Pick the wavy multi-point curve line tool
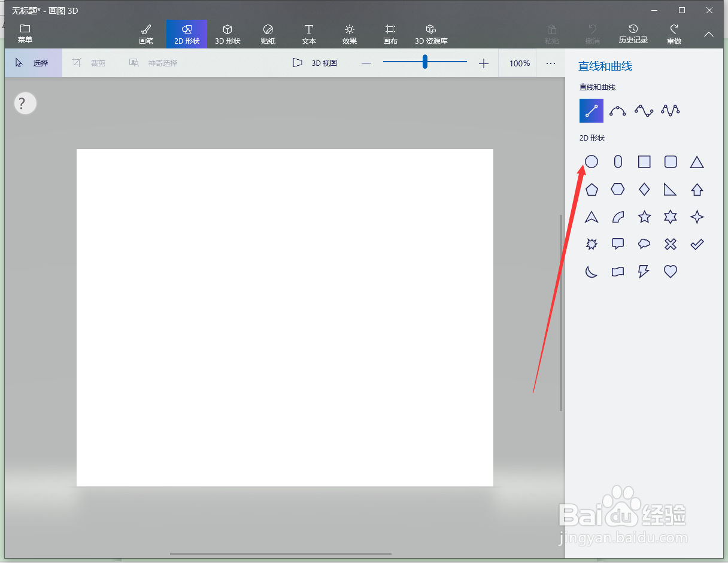728x563 pixels. pyautogui.click(x=671, y=110)
